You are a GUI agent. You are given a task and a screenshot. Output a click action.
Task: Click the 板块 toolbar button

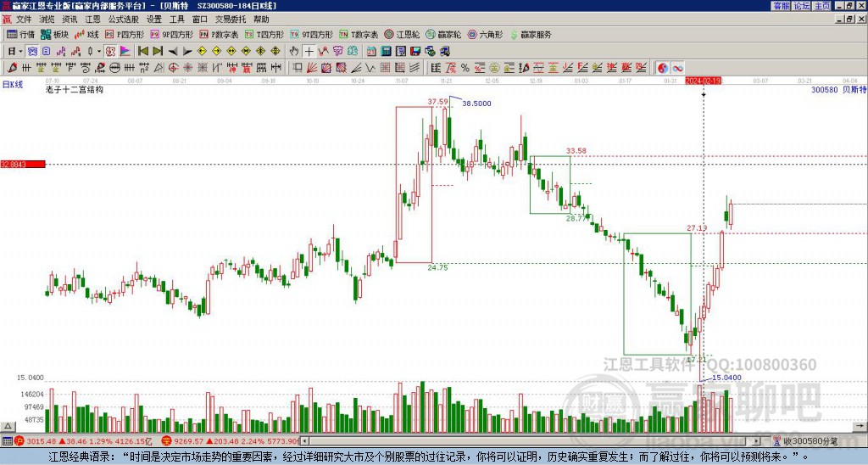click(55, 34)
